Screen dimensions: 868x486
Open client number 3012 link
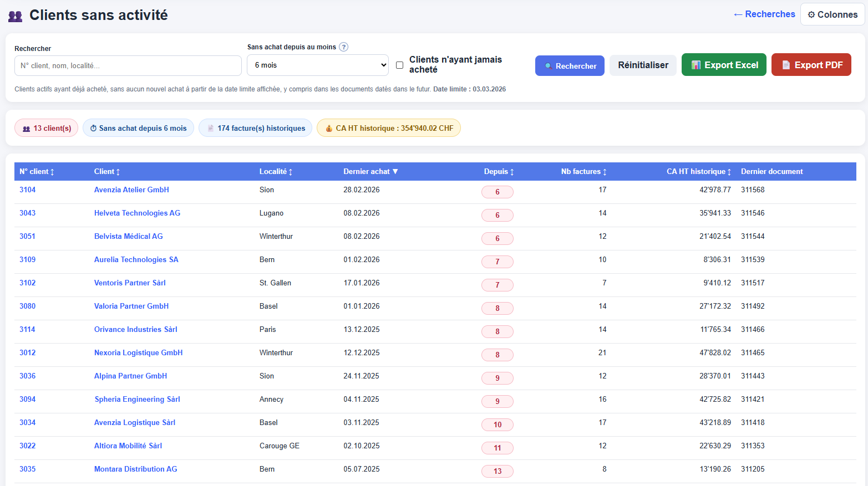click(x=27, y=352)
